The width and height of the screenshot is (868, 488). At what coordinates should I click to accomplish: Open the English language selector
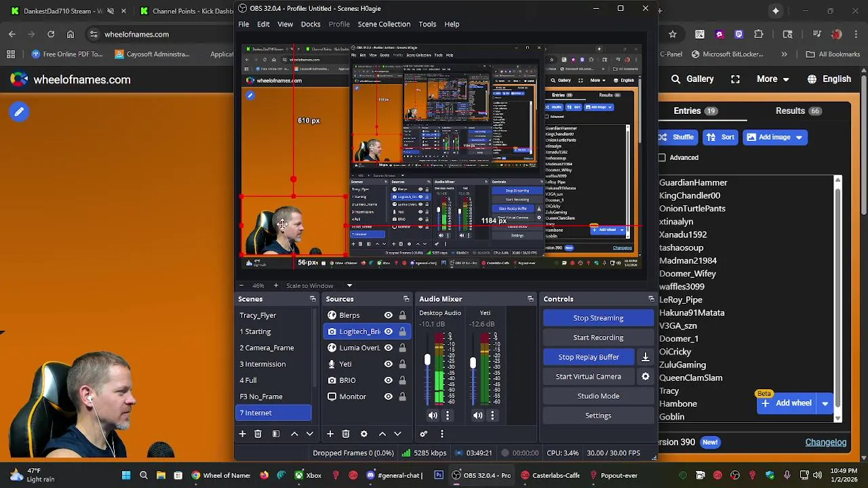coord(828,79)
